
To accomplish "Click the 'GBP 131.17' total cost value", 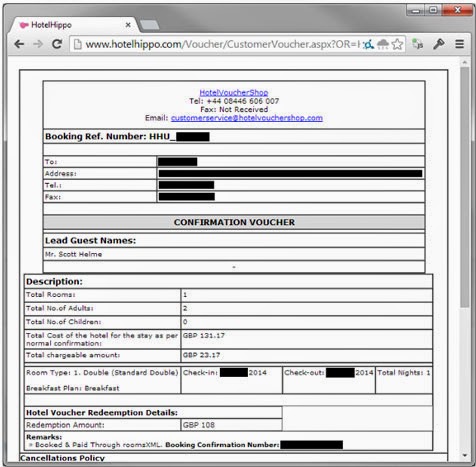I will click(203, 336).
